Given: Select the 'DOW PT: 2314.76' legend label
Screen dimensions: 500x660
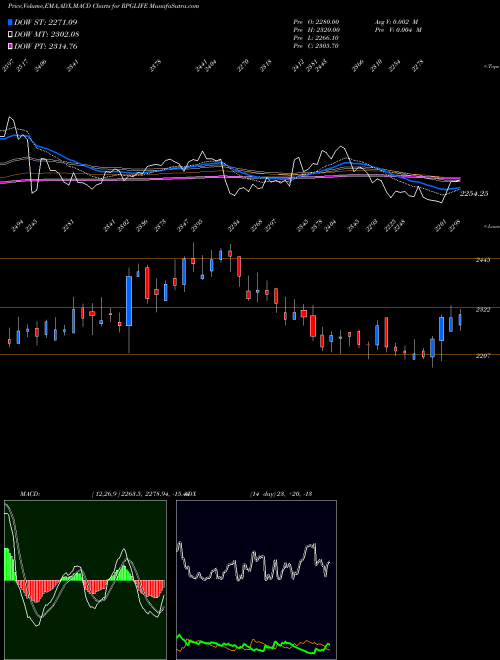Looking at the screenshot, I should [x=45, y=46].
